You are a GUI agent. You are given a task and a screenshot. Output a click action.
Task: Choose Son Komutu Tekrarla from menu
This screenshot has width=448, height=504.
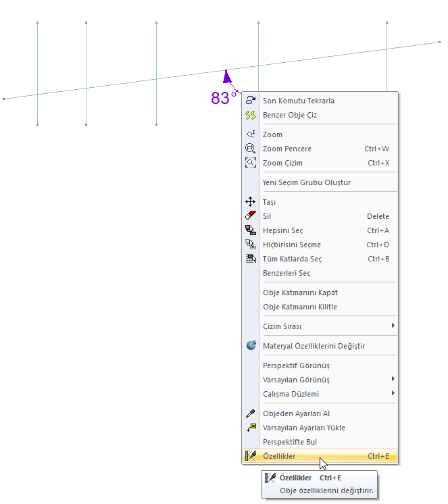pos(320,101)
